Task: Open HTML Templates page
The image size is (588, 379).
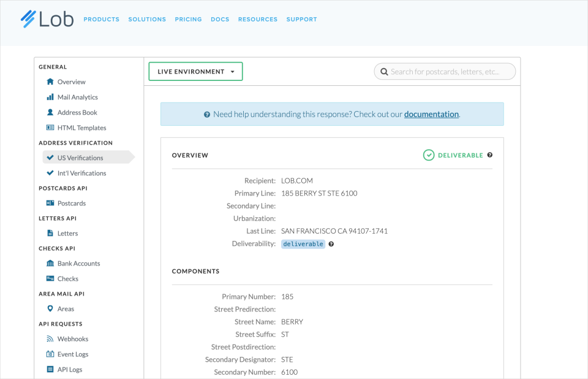Action: pos(81,128)
